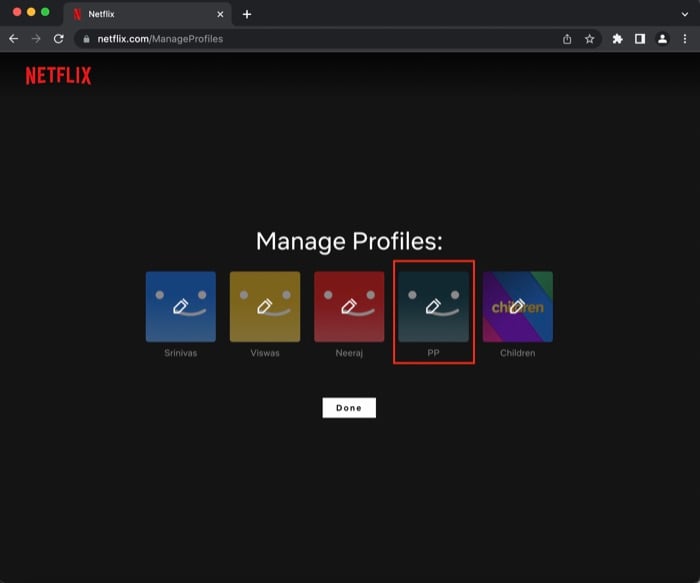The image size is (700, 583).
Task: Go forward in browser history
Action: [x=36, y=39]
